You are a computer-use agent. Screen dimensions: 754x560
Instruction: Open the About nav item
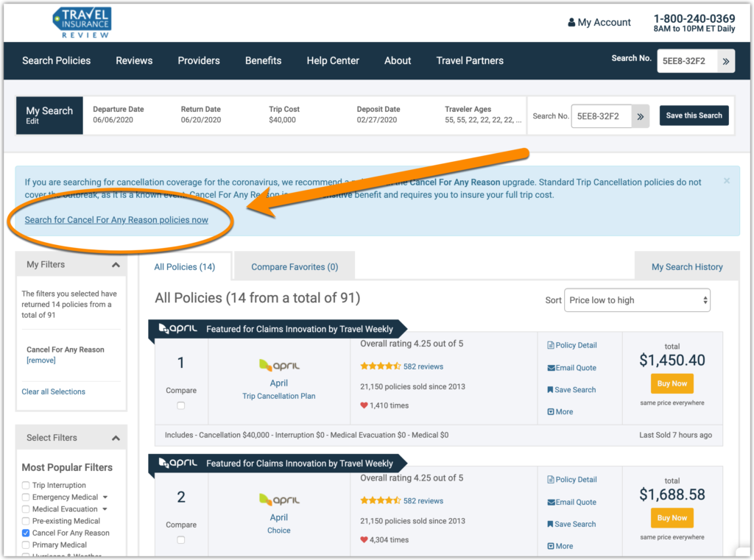point(397,60)
